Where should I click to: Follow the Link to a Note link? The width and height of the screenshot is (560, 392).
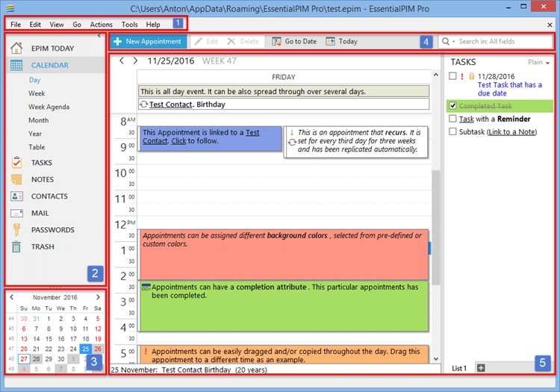511,131
